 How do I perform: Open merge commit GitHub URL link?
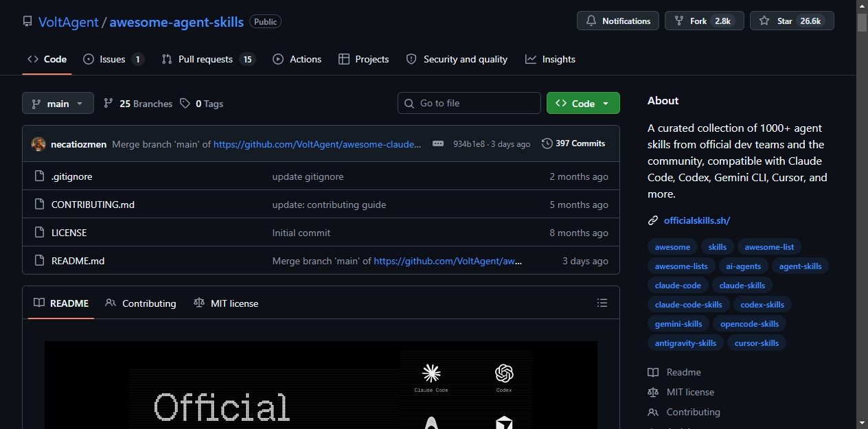(x=317, y=144)
